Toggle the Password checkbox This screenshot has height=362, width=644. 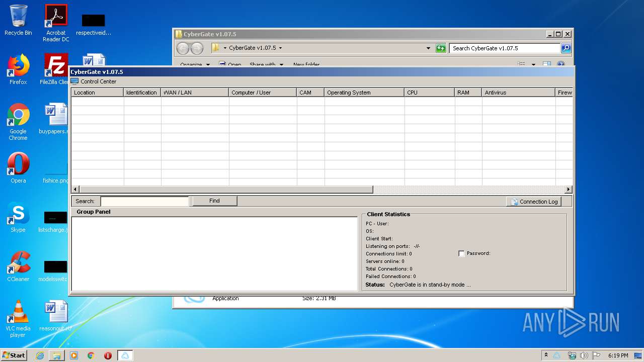[461, 253]
